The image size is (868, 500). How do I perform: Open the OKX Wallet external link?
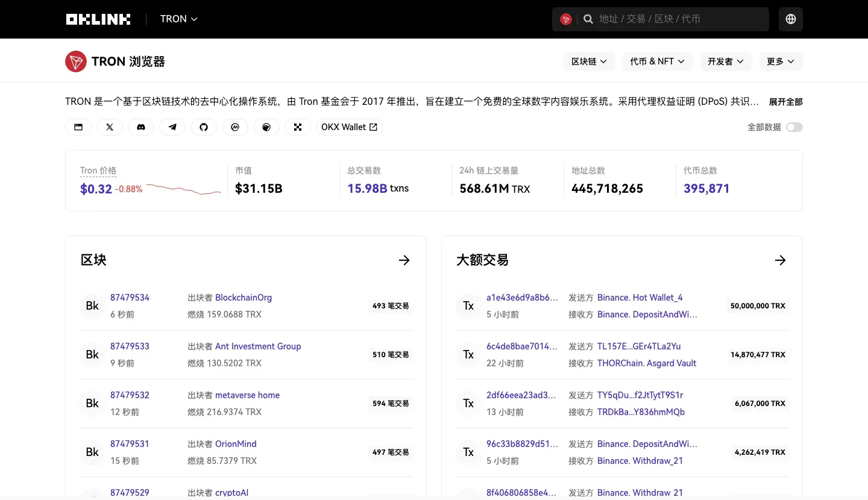350,127
